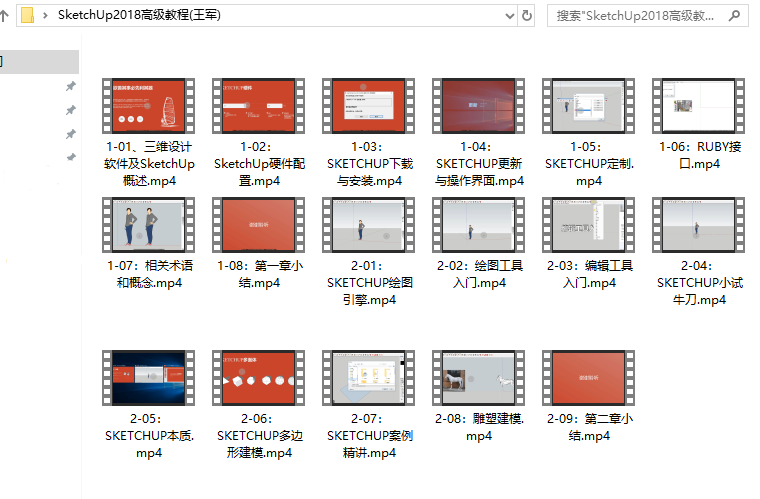Screen dimensions: 760x499
Task: Click the search magnifier icon
Action: [734, 16]
